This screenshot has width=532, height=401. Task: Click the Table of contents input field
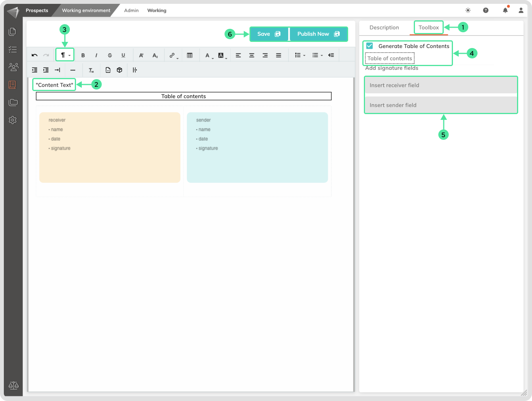pos(390,58)
